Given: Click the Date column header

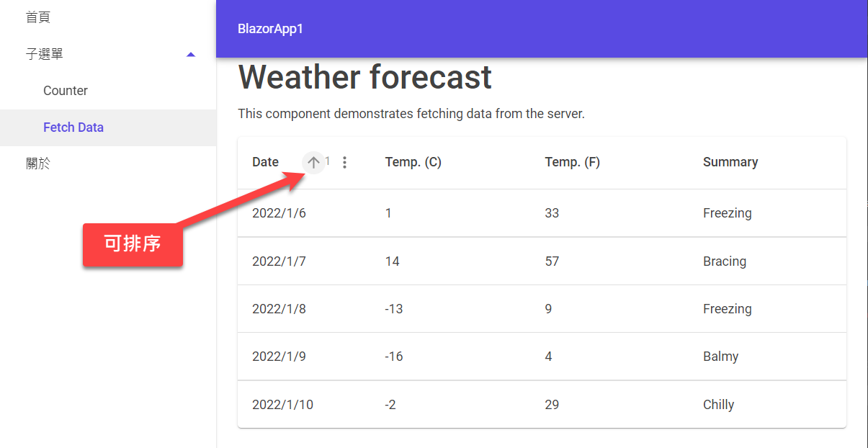Looking at the screenshot, I should coord(265,162).
